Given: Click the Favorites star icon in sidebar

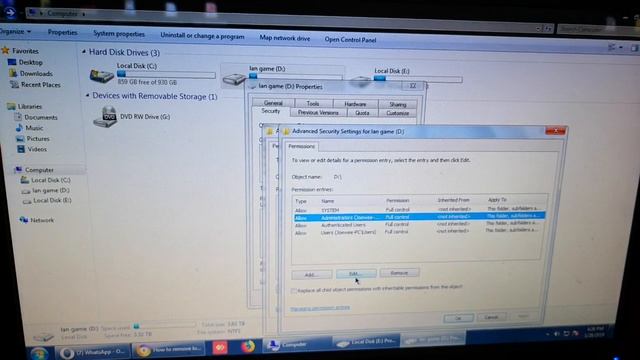Looking at the screenshot, I should (5, 51).
